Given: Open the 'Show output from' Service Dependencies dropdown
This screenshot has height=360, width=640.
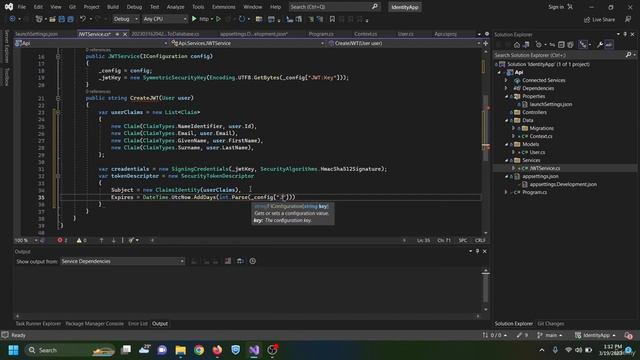Looking at the screenshot, I should click(x=122, y=261).
